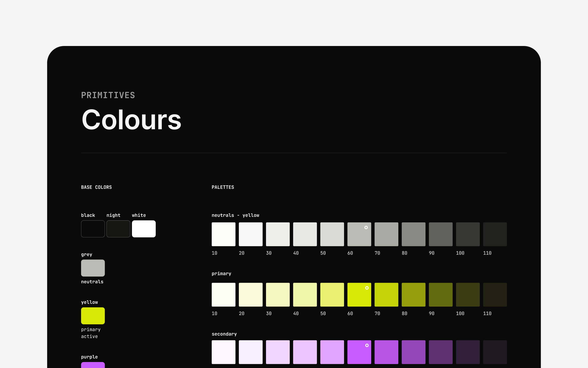Click the PALETTES section label

(x=223, y=187)
